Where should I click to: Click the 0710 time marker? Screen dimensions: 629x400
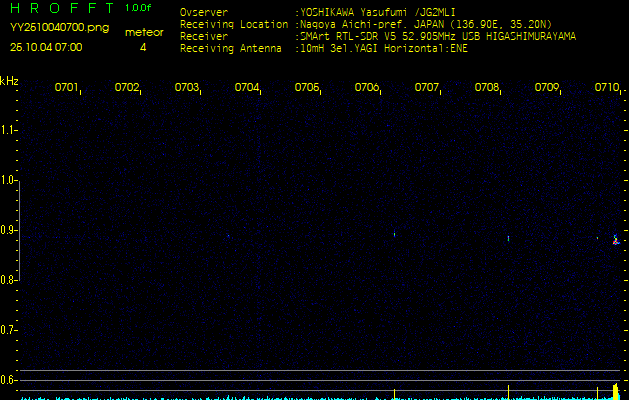pyautogui.click(x=607, y=87)
